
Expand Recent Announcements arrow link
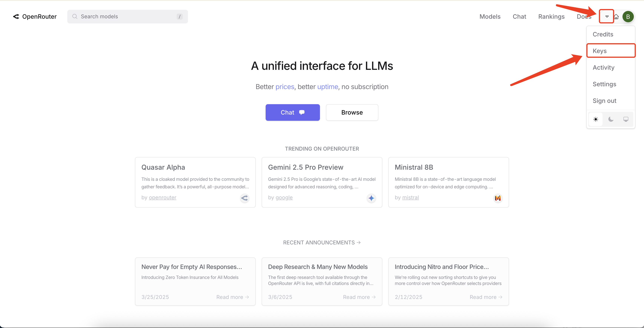[x=359, y=243]
